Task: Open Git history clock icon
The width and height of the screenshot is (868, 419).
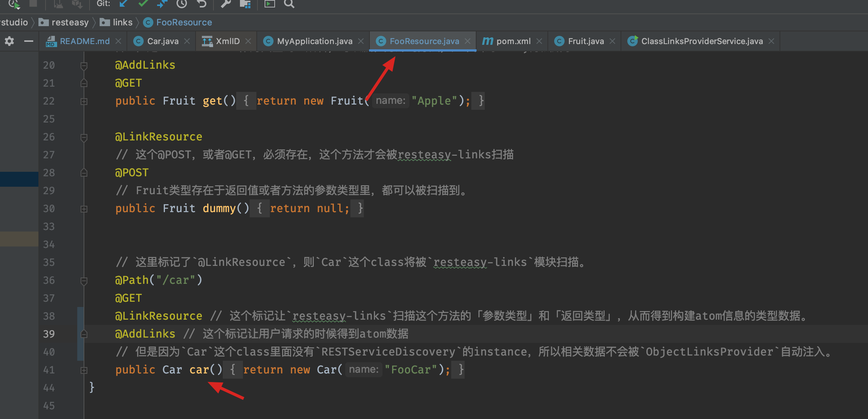Action: click(x=182, y=4)
